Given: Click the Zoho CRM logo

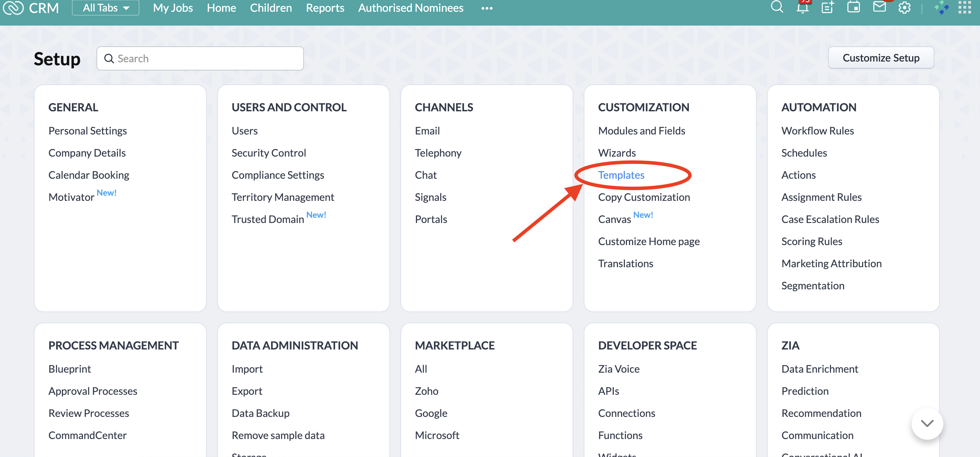Looking at the screenshot, I should tap(31, 8).
